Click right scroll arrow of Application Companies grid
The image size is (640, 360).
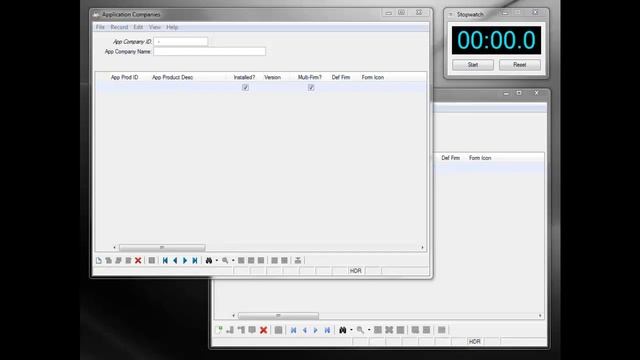click(x=422, y=247)
